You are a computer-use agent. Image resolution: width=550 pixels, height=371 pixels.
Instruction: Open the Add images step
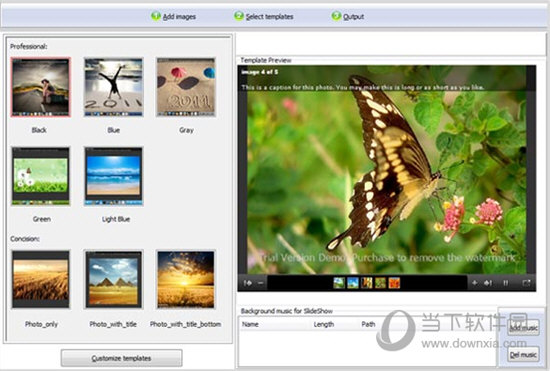point(179,16)
